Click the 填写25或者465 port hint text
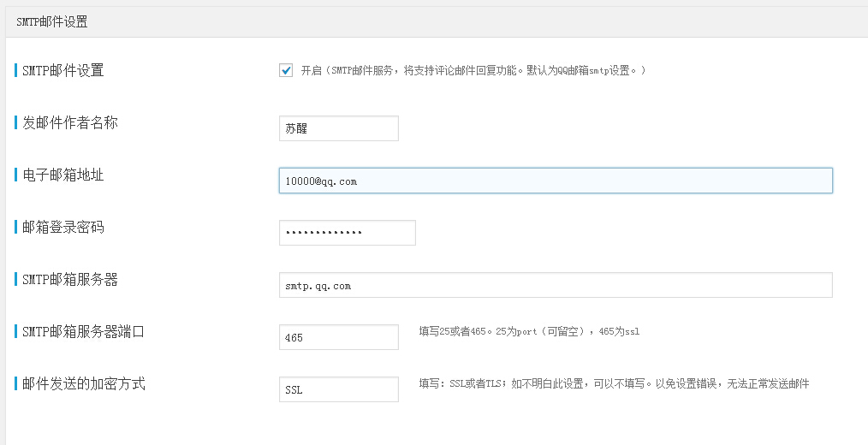The height and width of the screenshot is (445, 868). (529, 331)
